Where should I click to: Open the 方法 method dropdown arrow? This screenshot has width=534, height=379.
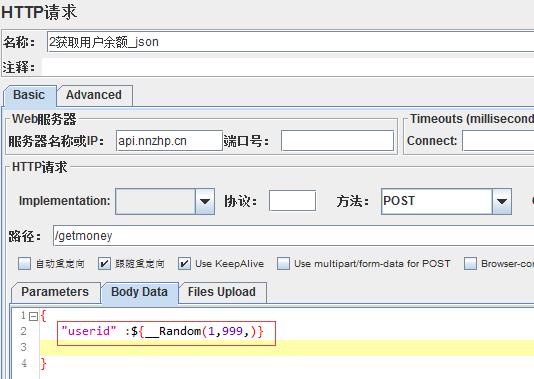(502, 201)
